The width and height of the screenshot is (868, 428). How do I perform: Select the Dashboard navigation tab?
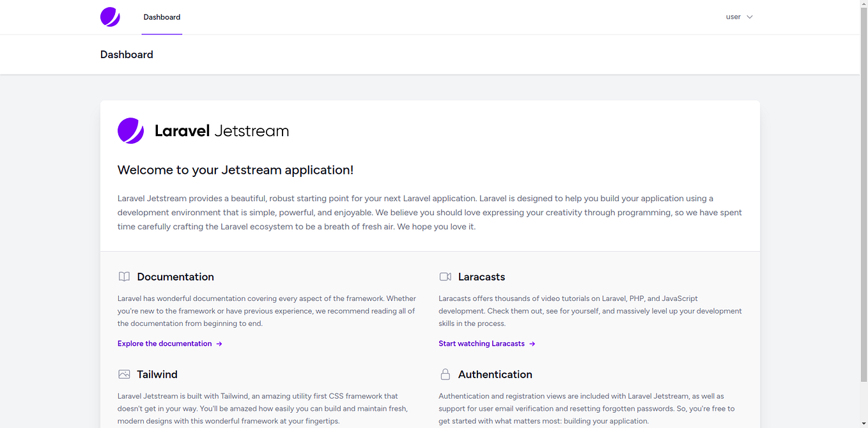162,17
